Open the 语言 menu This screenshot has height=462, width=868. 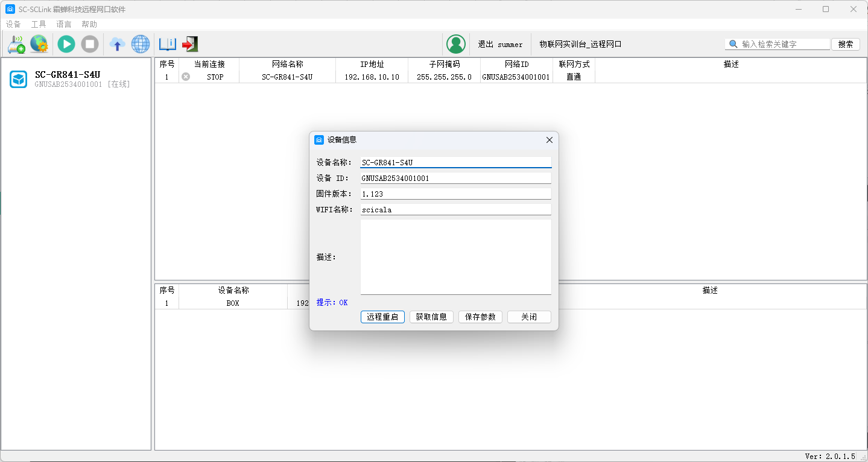64,25
